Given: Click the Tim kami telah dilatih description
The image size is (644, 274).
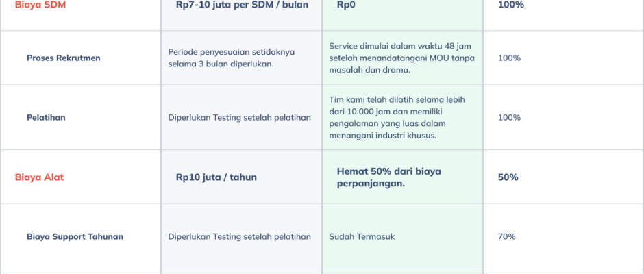Looking at the screenshot, I should [x=401, y=117].
